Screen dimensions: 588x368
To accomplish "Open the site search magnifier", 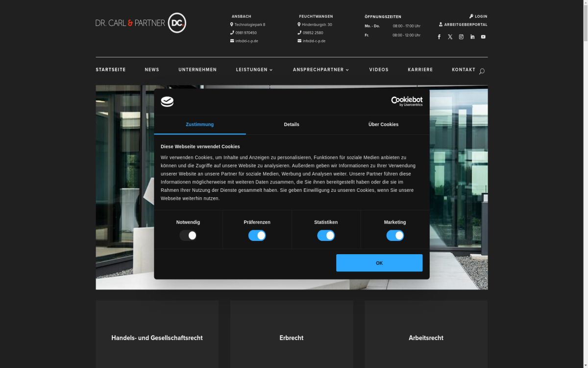I will pos(482,71).
